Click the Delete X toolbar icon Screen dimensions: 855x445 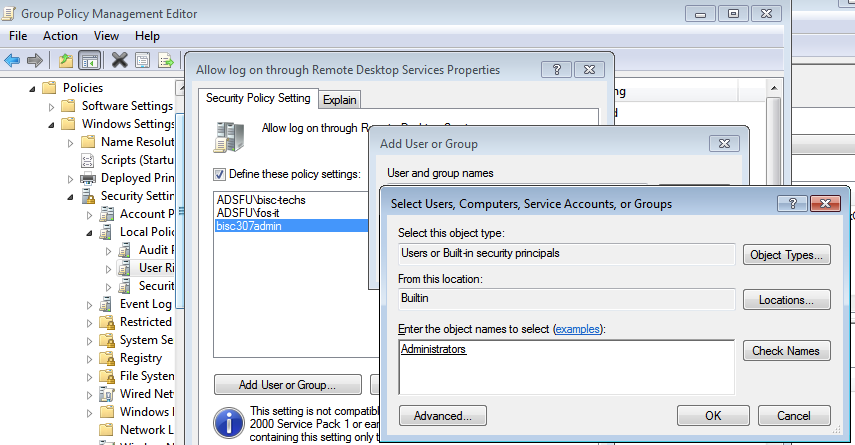click(x=119, y=60)
